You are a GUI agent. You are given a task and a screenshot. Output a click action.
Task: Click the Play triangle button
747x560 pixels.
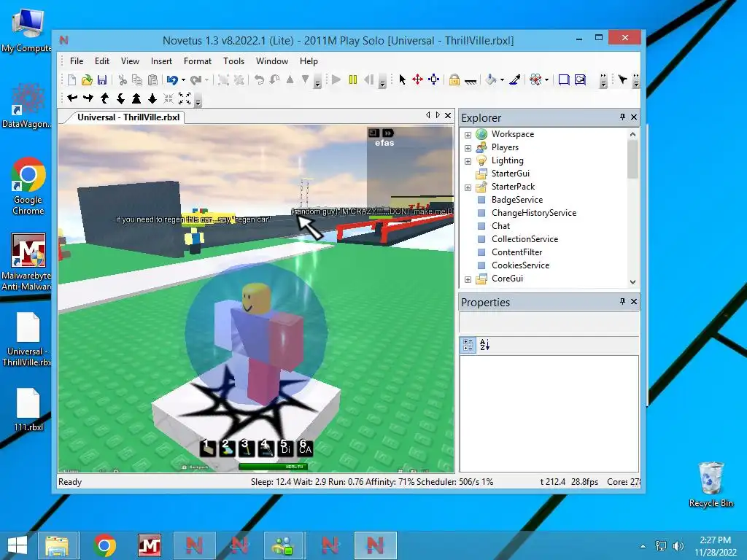point(336,79)
